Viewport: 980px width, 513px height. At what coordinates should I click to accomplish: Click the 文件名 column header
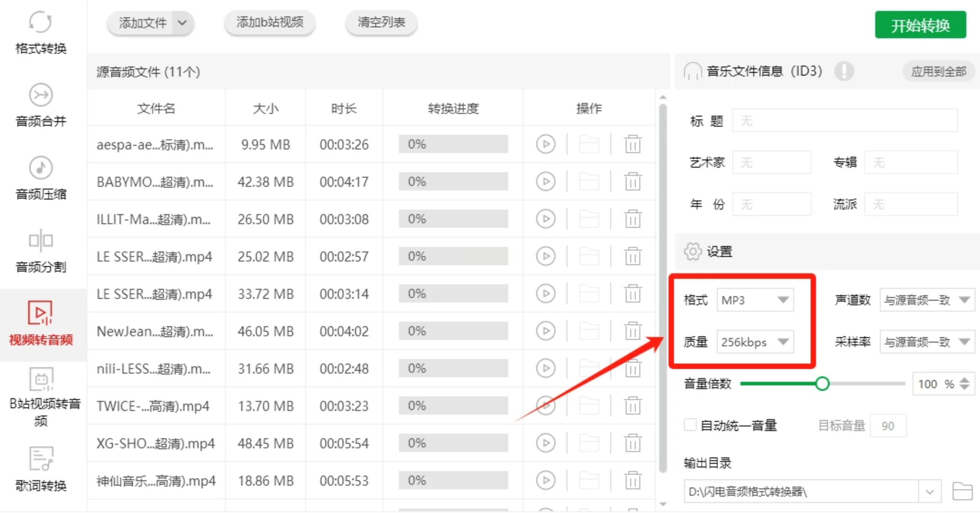click(x=156, y=108)
